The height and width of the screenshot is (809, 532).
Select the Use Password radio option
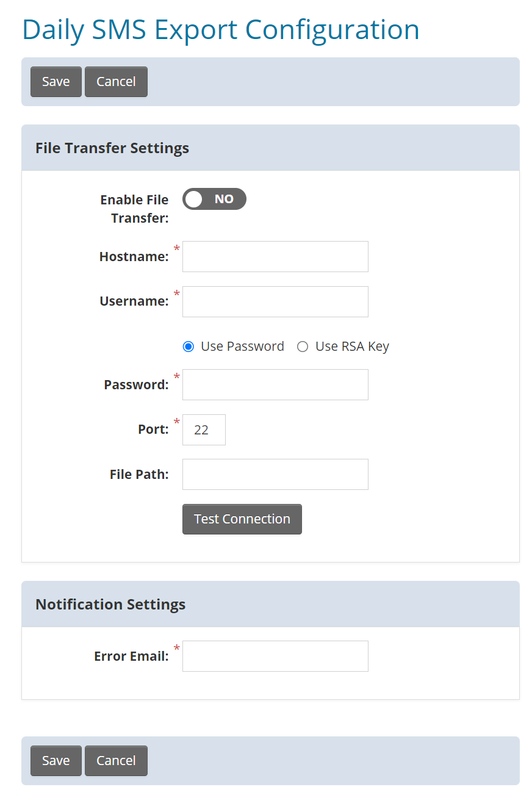[189, 347]
